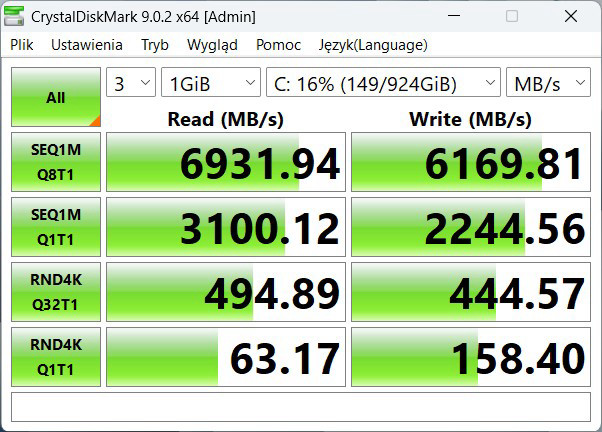Open the Ustawienia menu

87,45
